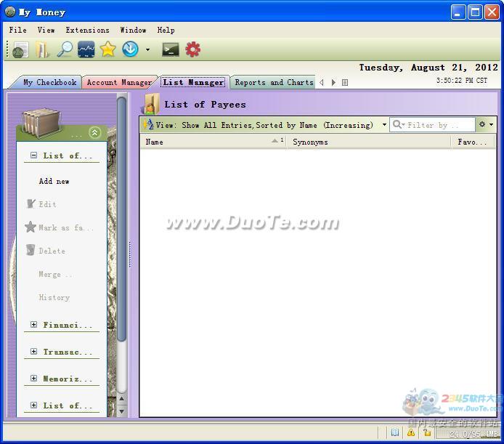Click the Favo... column header
The image size is (504, 444).
coord(473,142)
